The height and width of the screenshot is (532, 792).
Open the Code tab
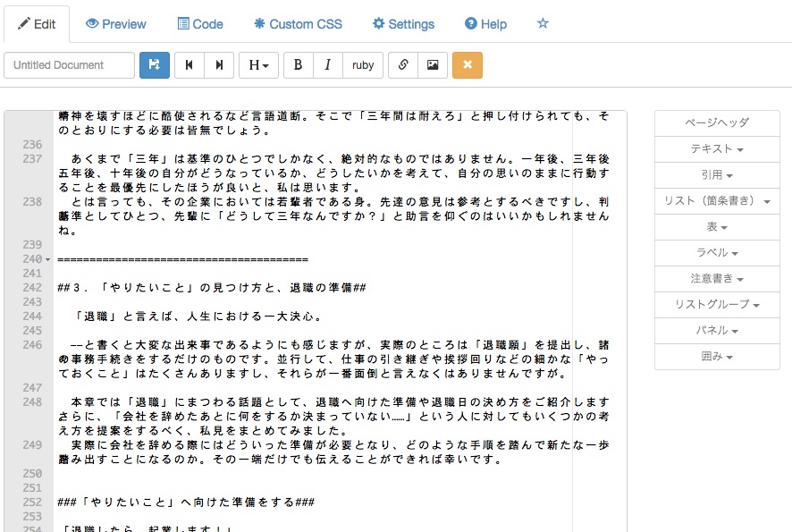coord(200,24)
